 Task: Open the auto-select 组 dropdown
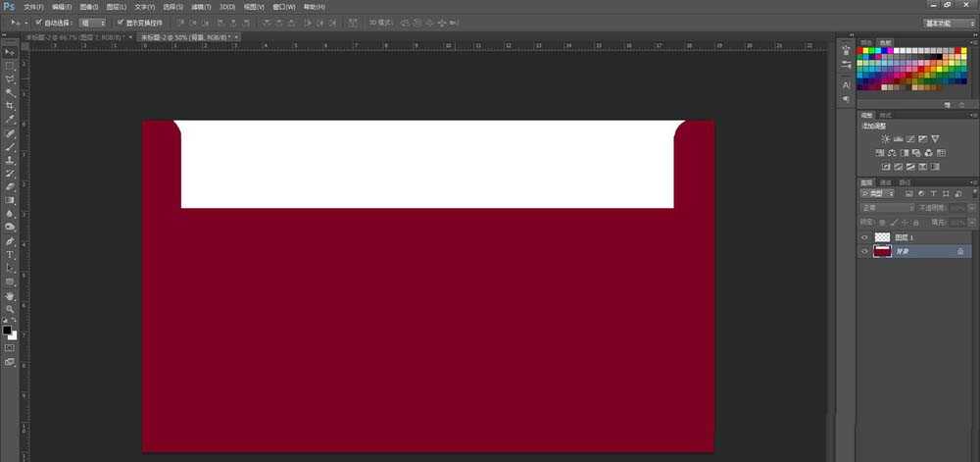pyautogui.click(x=93, y=22)
